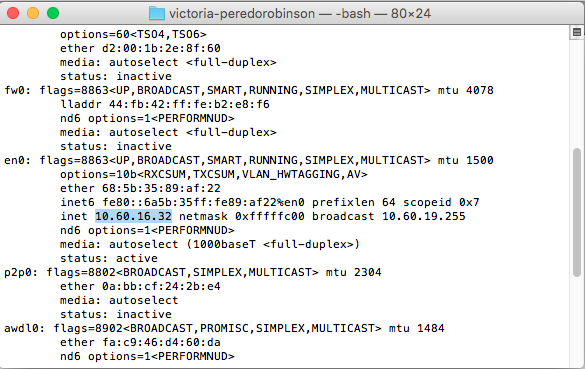The image size is (585, 369).
Task: Click the window title text victoria-peredorobinson
Action: point(242,14)
